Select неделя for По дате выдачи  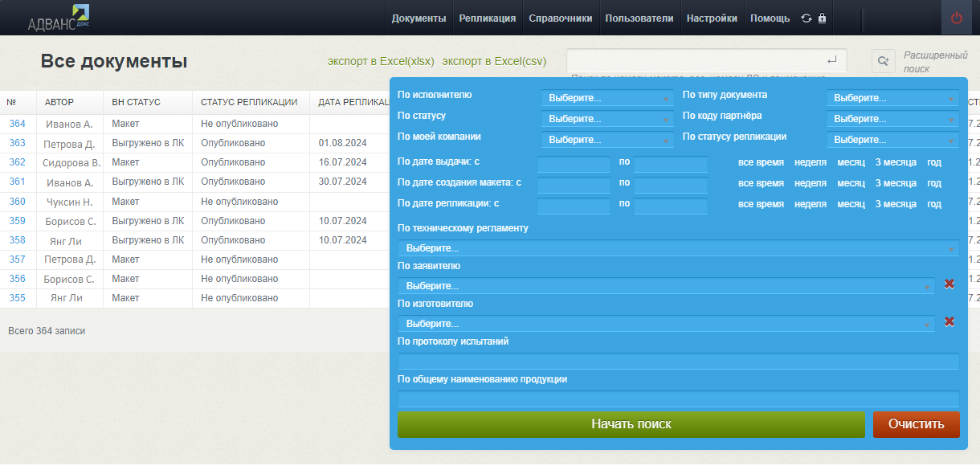(810, 162)
